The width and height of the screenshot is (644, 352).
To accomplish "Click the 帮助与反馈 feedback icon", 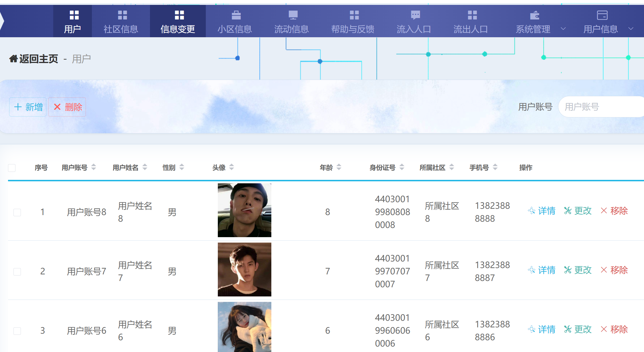I will coord(354,15).
